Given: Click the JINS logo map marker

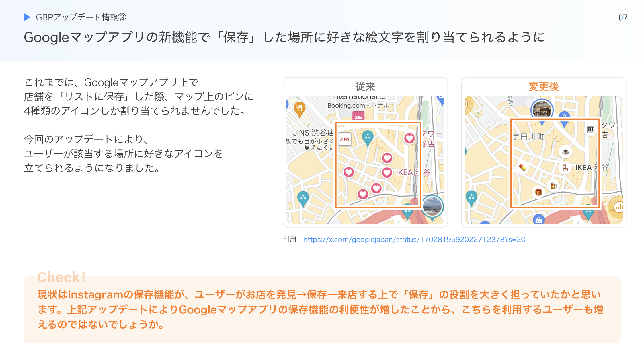Looking at the screenshot, I should coord(344,139).
